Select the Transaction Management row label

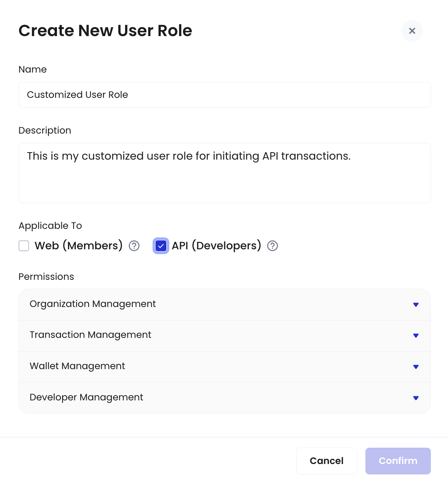90,335
